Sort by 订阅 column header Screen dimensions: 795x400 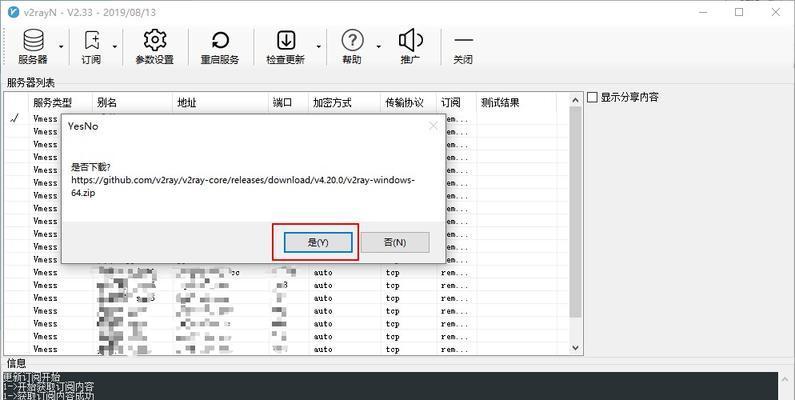pos(456,103)
